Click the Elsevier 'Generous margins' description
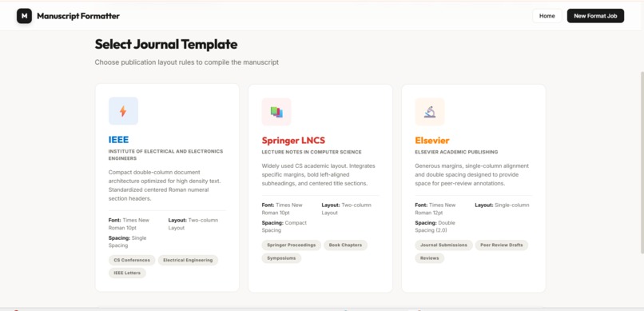644x311 pixels. 472,174
